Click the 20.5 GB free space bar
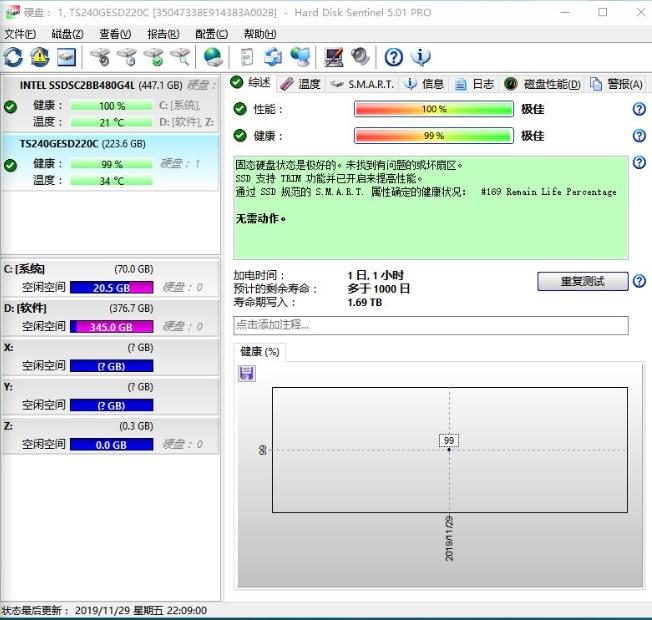652x620 pixels. [111, 287]
